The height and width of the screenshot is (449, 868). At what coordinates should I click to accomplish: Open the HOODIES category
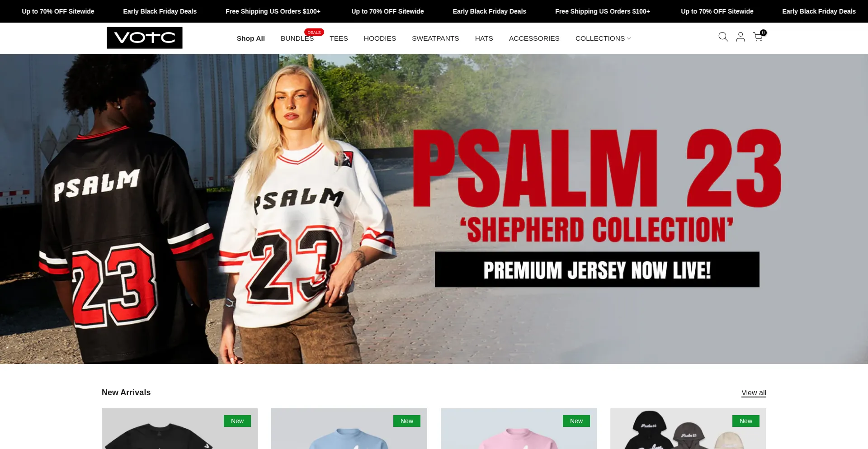380,38
